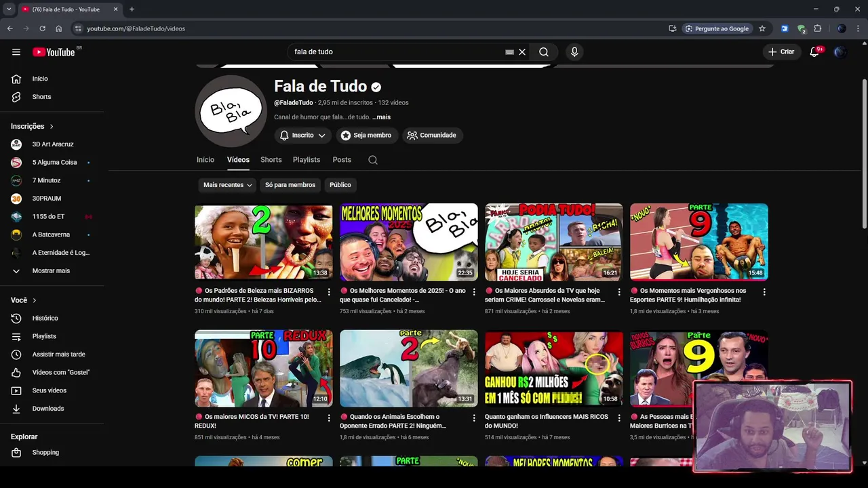Expand the Você section header
The height and width of the screenshot is (488, 868).
point(24,300)
